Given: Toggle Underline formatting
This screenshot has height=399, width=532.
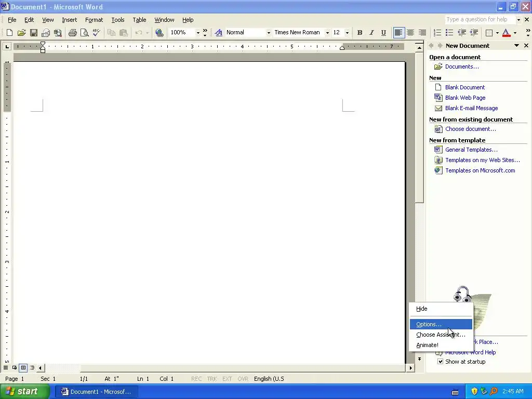Looking at the screenshot, I should click(x=383, y=33).
